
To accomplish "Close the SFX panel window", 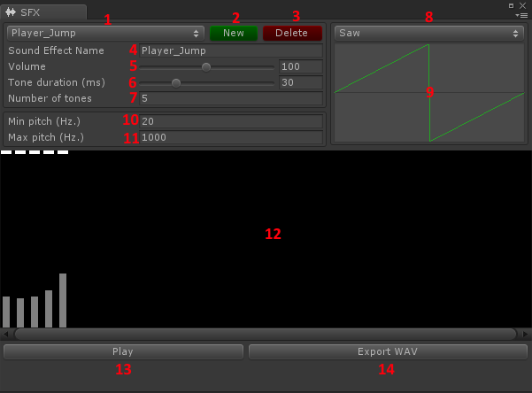I will 522,6.
